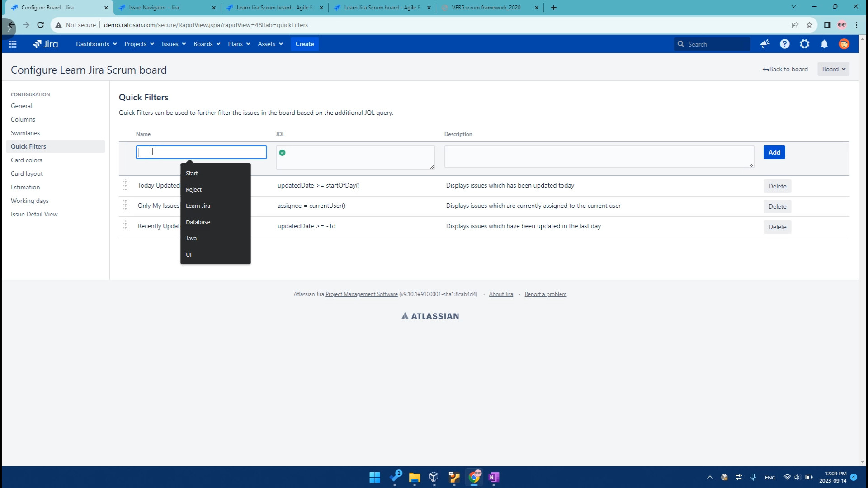Expand the Assets menu
The width and height of the screenshot is (868, 488).
click(270, 44)
